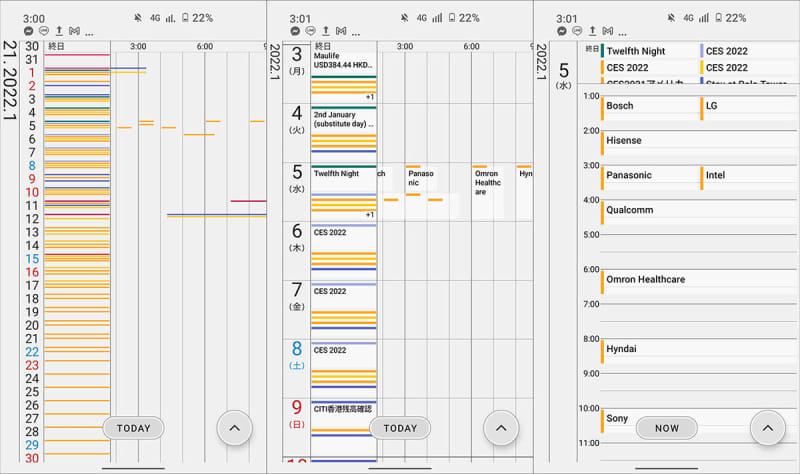
Task: Select date 4 (火) in week view
Action: [297, 119]
